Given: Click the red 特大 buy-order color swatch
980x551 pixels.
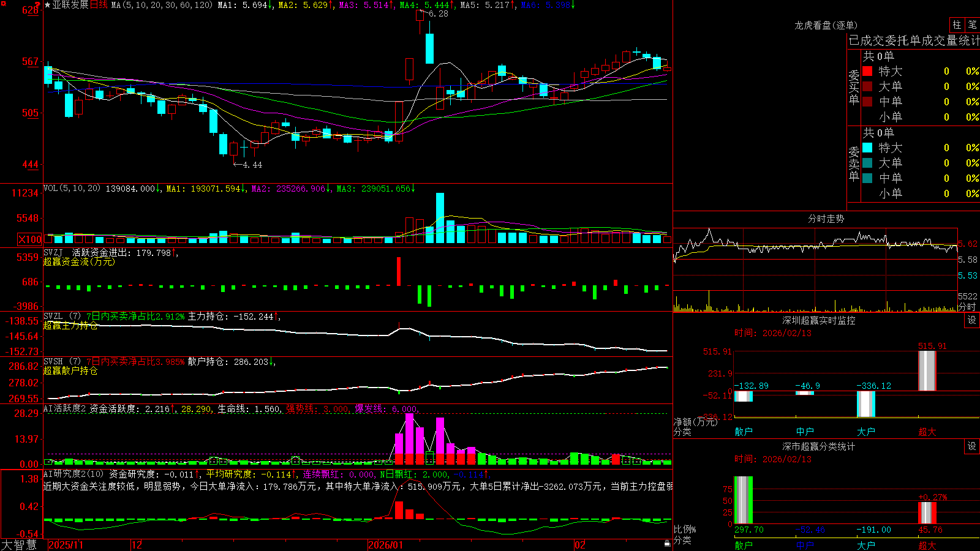Looking at the screenshot, I should [x=867, y=71].
